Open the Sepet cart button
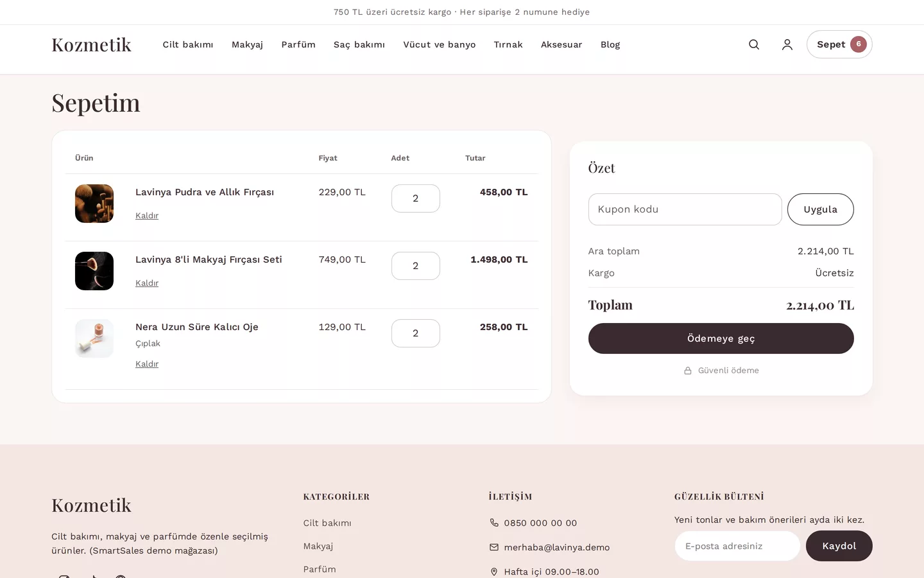The image size is (924, 578). [x=839, y=44]
